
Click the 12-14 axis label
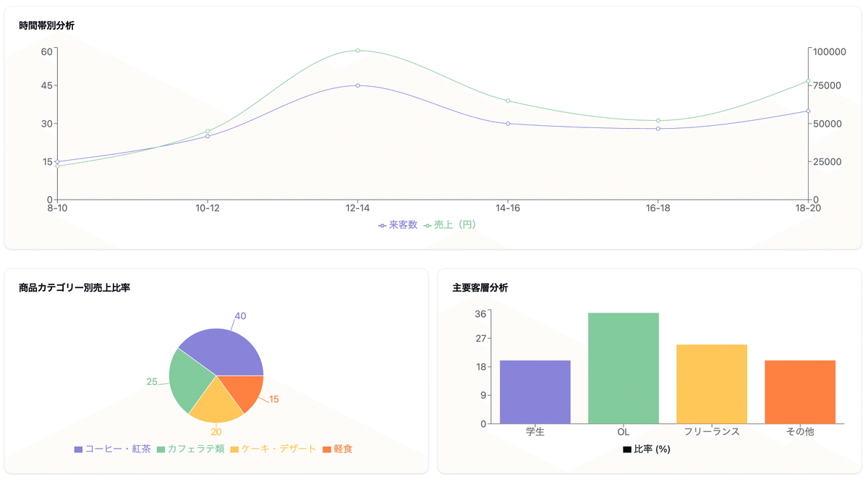point(357,208)
